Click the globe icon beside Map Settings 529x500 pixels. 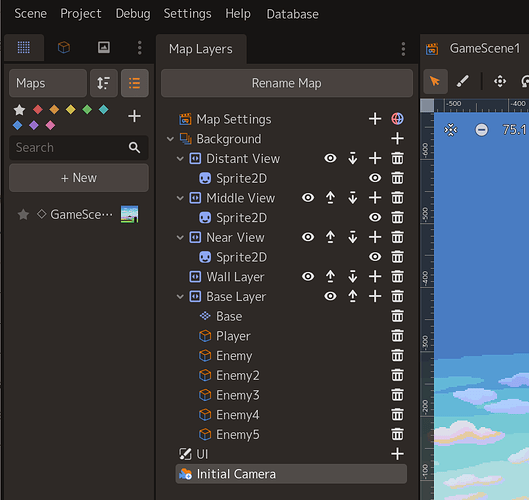(x=397, y=119)
